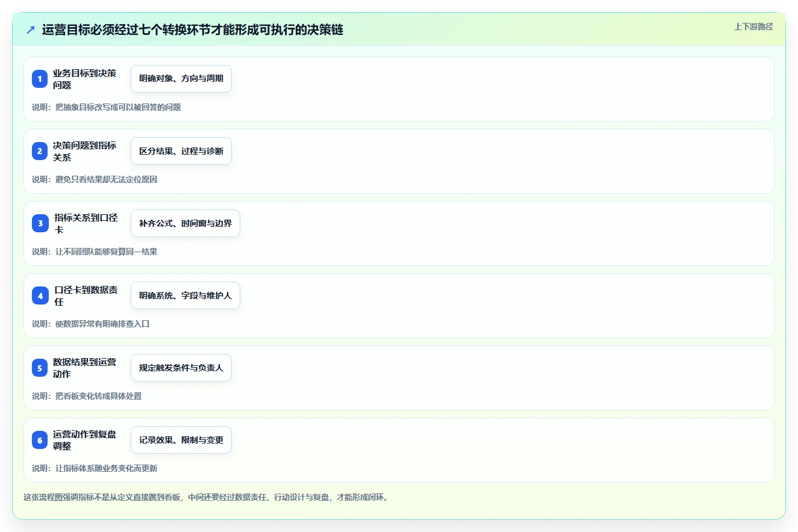798x532 pixels.
Task: Click the arrow icon beside the header title
Action: (x=31, y=29)
